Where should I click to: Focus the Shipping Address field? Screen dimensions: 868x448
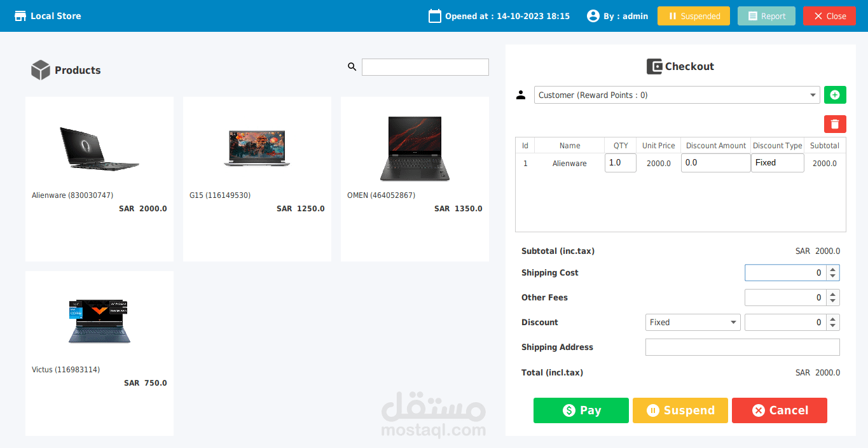tap(743, 347)
